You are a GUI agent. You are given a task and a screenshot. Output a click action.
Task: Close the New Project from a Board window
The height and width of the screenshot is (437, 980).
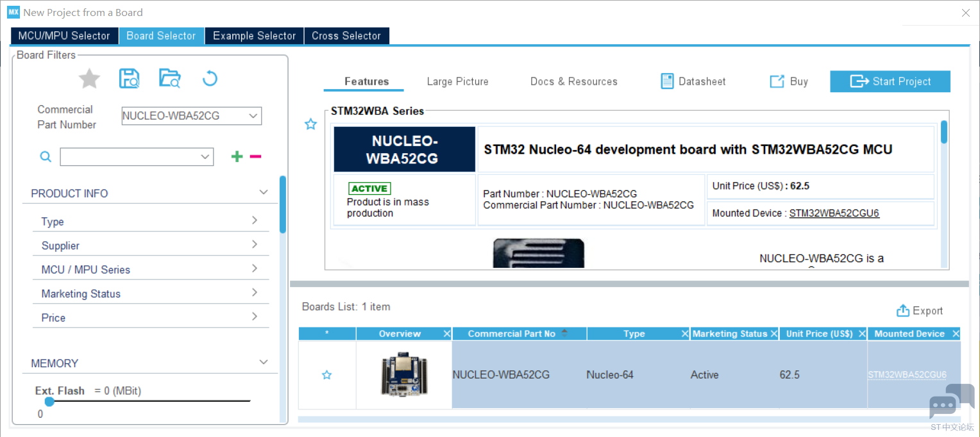pos(966,13)
